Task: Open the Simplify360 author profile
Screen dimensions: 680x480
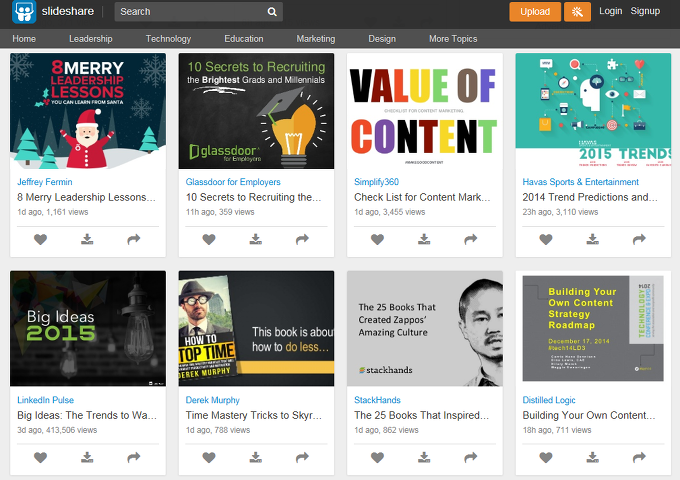Action: 376,182
